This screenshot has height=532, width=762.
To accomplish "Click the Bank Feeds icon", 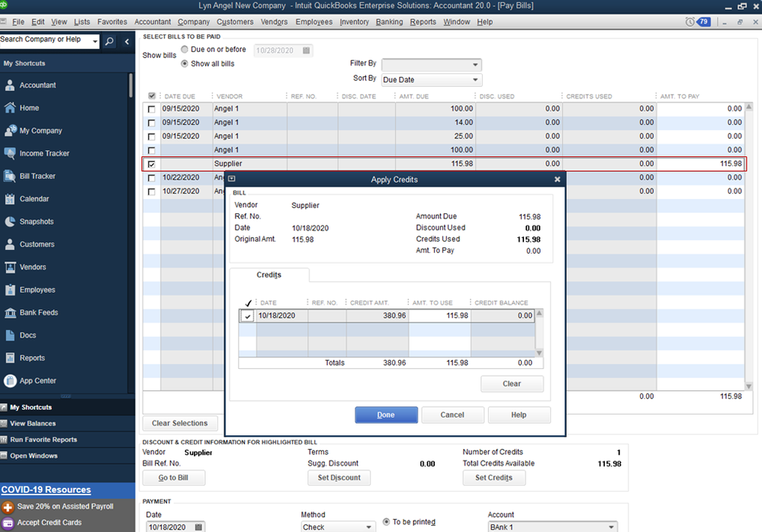I will click(10, 312).
